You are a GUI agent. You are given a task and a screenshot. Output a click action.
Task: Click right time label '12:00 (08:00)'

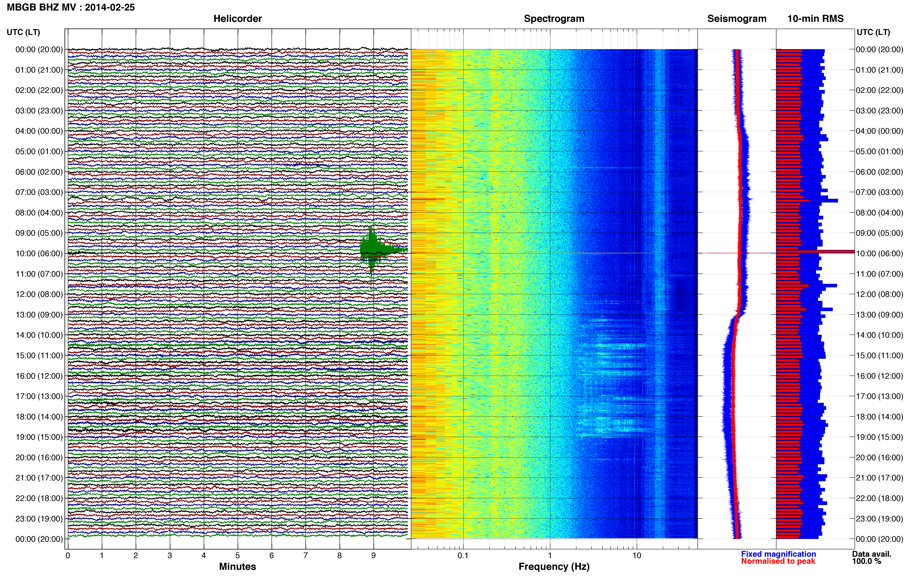(x=879, y=294)
